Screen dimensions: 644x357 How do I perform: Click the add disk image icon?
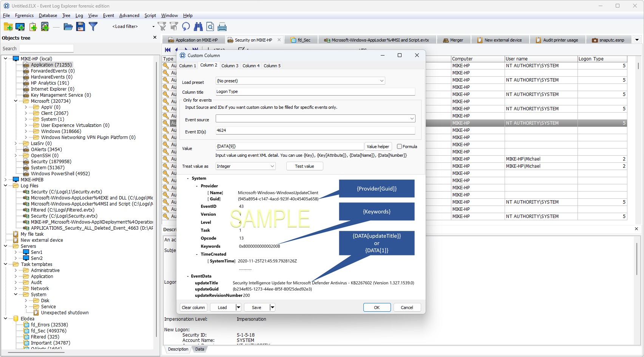[x=45, y=26]
